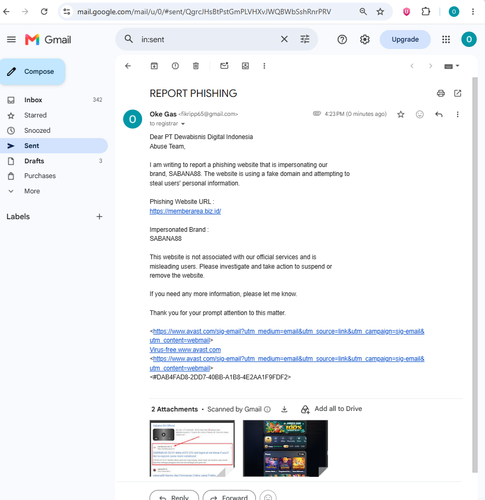Reply using the arrow icon in the message header
Viewport: 485px width, 500px height.
pyautogui.click(x=439, y=114)
